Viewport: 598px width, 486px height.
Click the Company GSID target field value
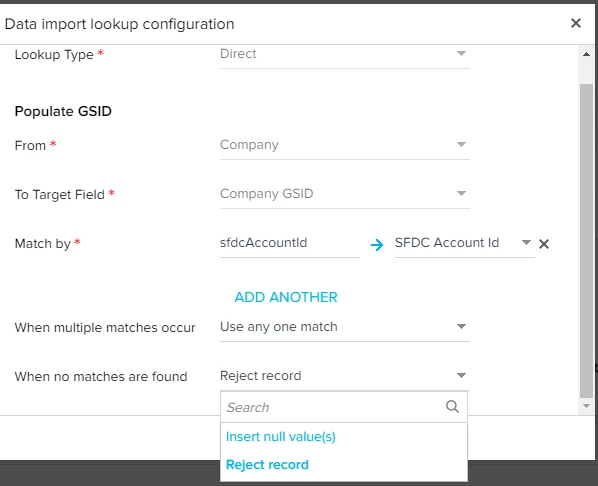point(267,194)
